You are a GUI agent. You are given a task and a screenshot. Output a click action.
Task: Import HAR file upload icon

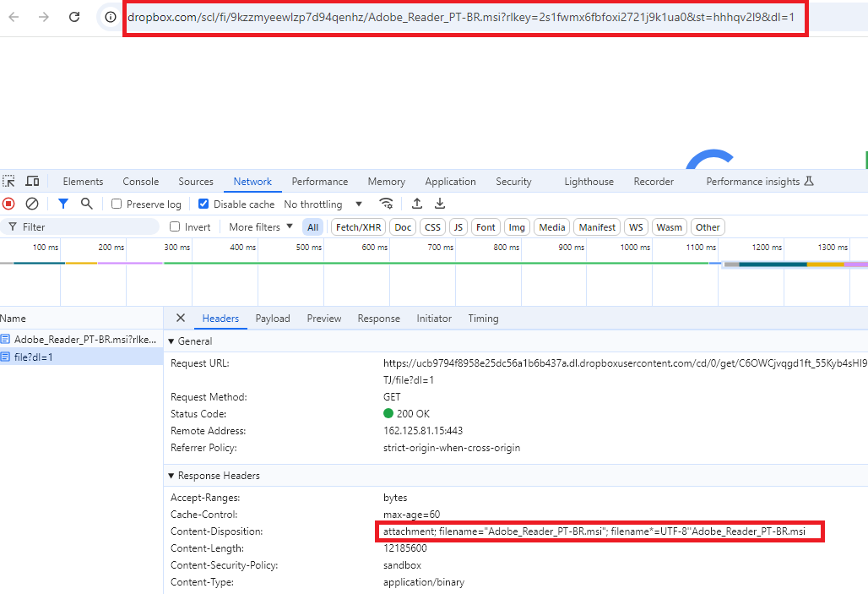pyautogui.click(x=417, y=204)
